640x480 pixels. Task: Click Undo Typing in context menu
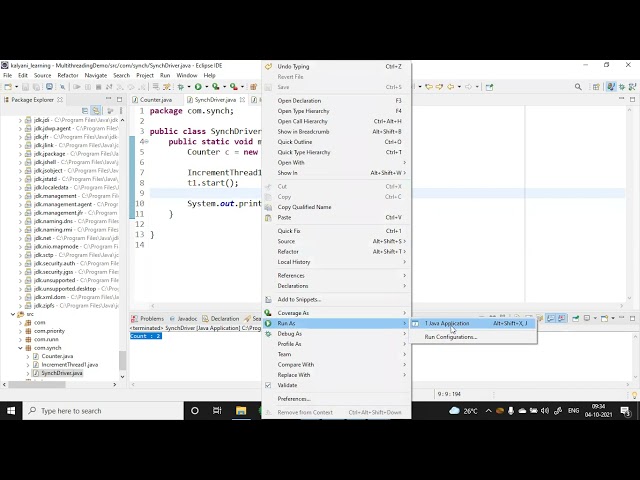pos(336,67)
